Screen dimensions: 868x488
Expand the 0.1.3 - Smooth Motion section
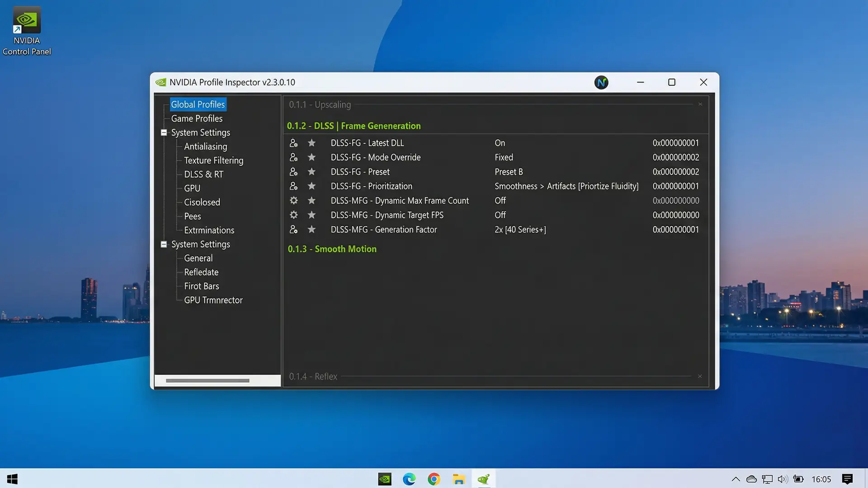[x=332, y=249]
